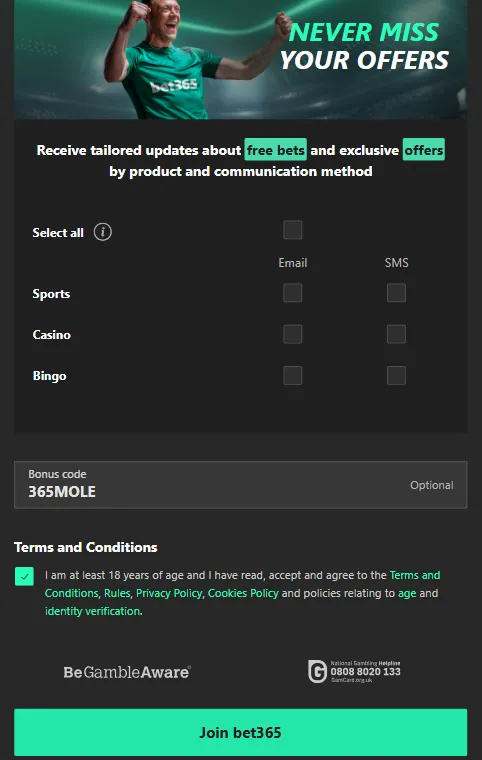Follow the identity verification link

coord(92,611)
